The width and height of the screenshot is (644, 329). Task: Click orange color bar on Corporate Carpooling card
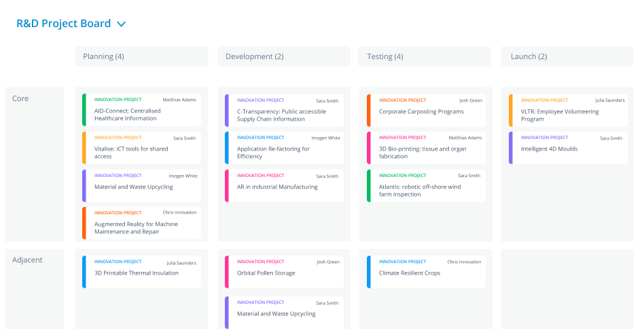coord(369,110)
